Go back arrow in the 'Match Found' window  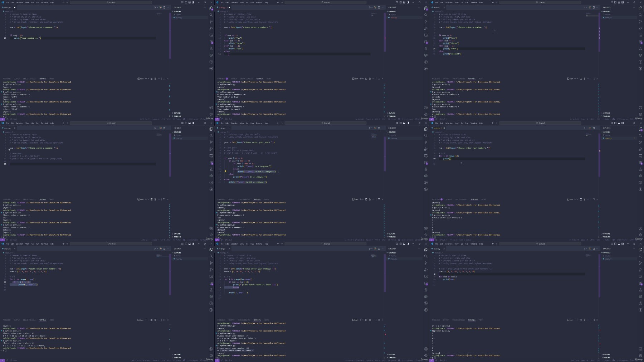(278, 244)
